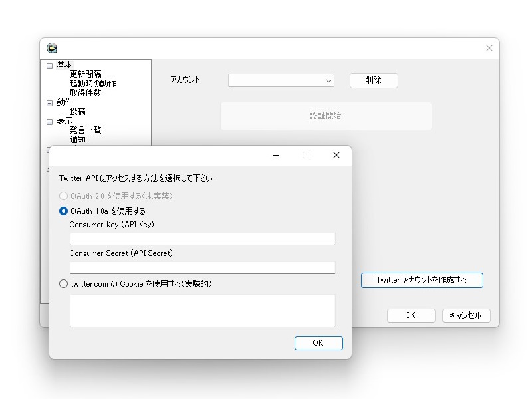Select OAuth 2.0 を使用する radio button
Viewport: 532px width, 399px height.
point(63,196)
